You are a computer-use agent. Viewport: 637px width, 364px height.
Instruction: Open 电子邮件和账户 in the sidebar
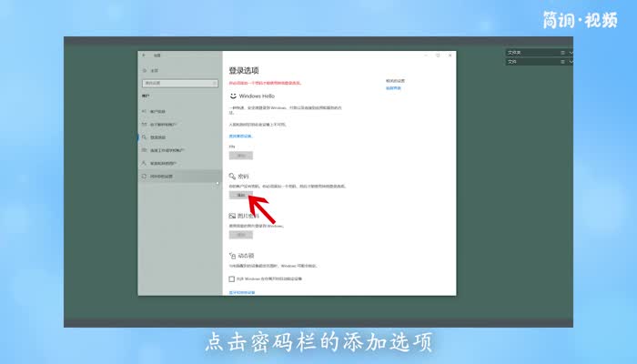point(164,124)
